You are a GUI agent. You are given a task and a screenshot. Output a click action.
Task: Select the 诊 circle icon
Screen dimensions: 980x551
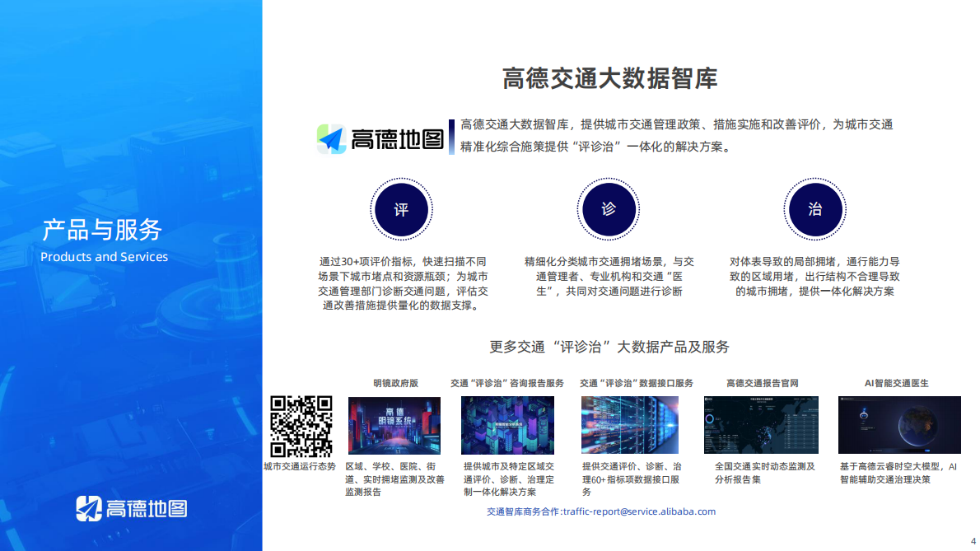[608, 209]
